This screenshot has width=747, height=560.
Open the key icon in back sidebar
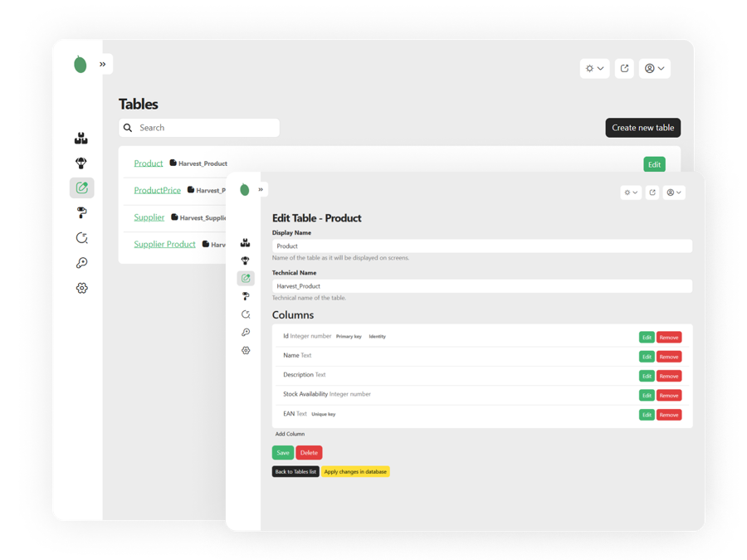pyautogui.click(x=81, y=263)
